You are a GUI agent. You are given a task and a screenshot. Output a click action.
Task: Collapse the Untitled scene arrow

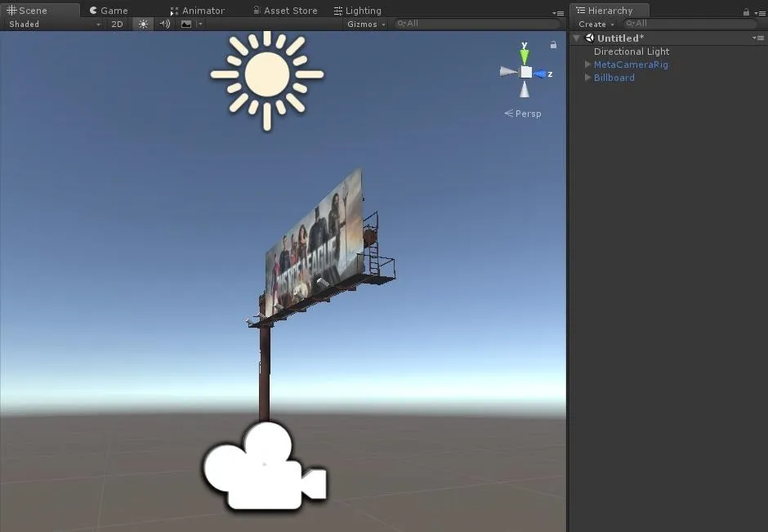[577, 38]
